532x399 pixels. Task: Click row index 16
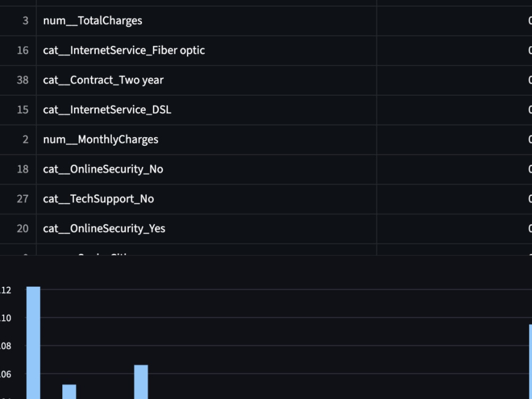tap(18, 51)
